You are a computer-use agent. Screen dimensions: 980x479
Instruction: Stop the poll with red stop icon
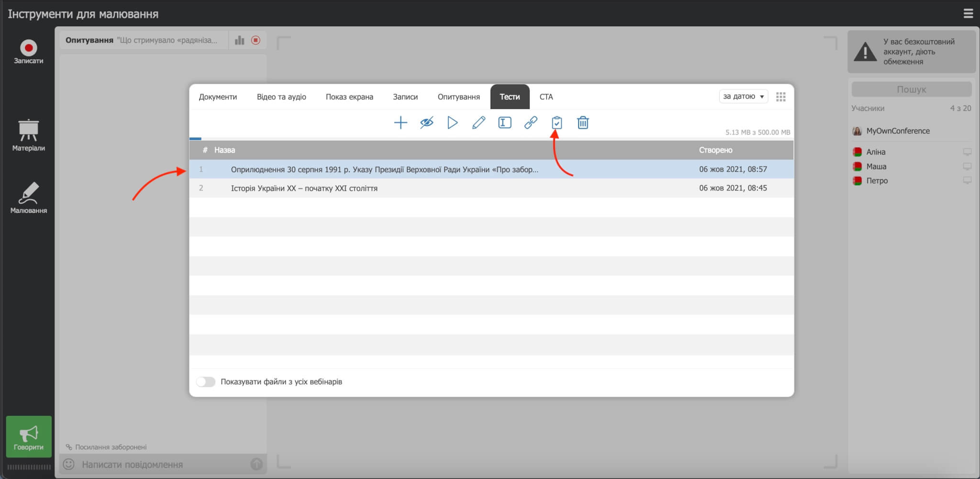pos(256,41)
